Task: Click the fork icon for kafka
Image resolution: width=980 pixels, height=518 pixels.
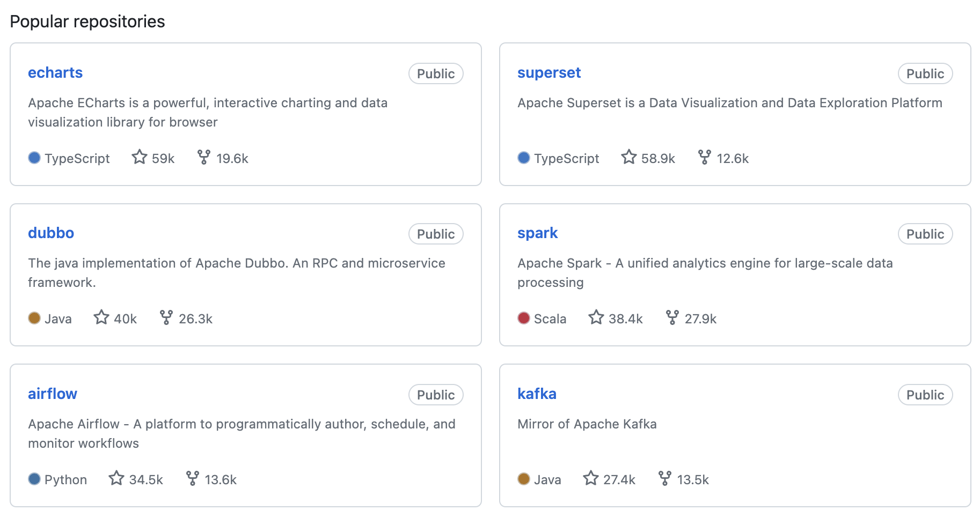Action: (664, 478)
